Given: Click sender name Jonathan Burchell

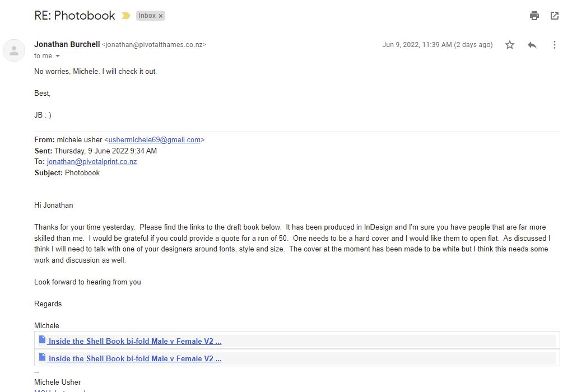Looking at the screenshot, I should (67, 44).
